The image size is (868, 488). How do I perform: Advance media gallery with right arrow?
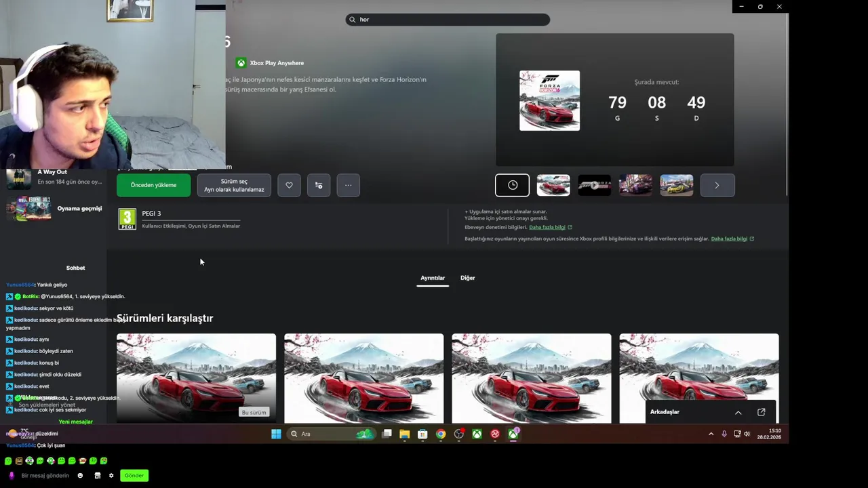717,185
